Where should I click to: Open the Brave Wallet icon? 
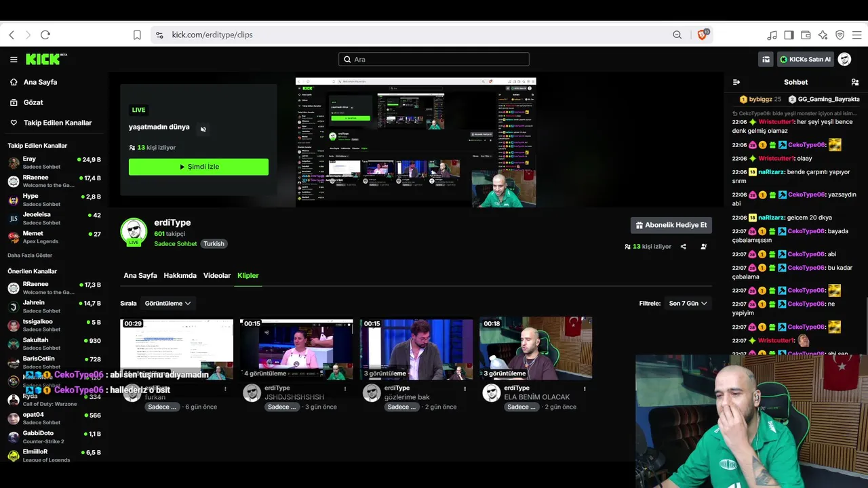[806, 35]
